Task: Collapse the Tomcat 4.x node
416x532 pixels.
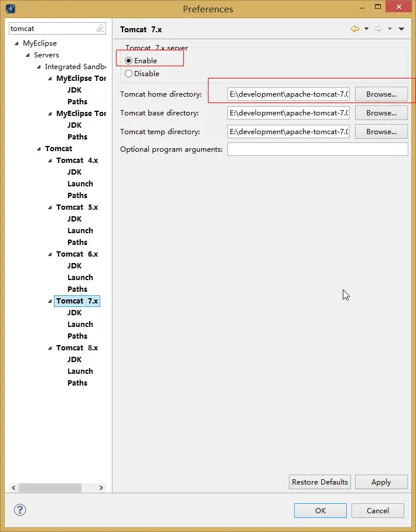Action: pos(50,161)
